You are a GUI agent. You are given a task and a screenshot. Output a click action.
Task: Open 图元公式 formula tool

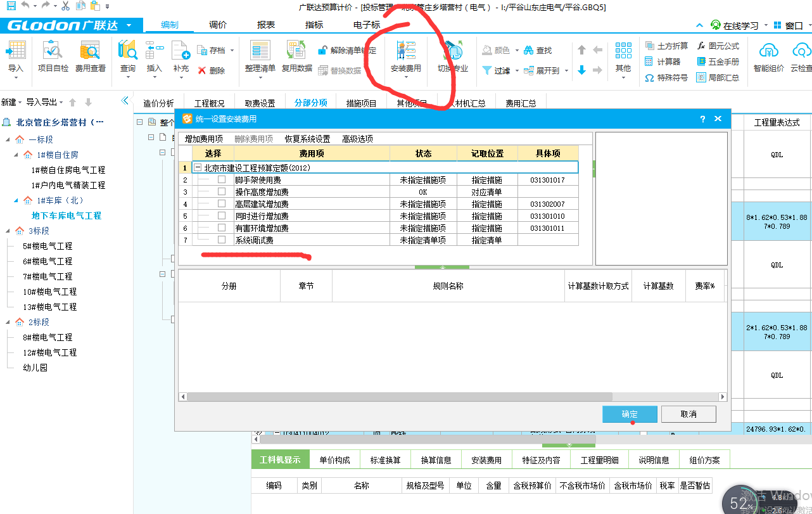718,46
